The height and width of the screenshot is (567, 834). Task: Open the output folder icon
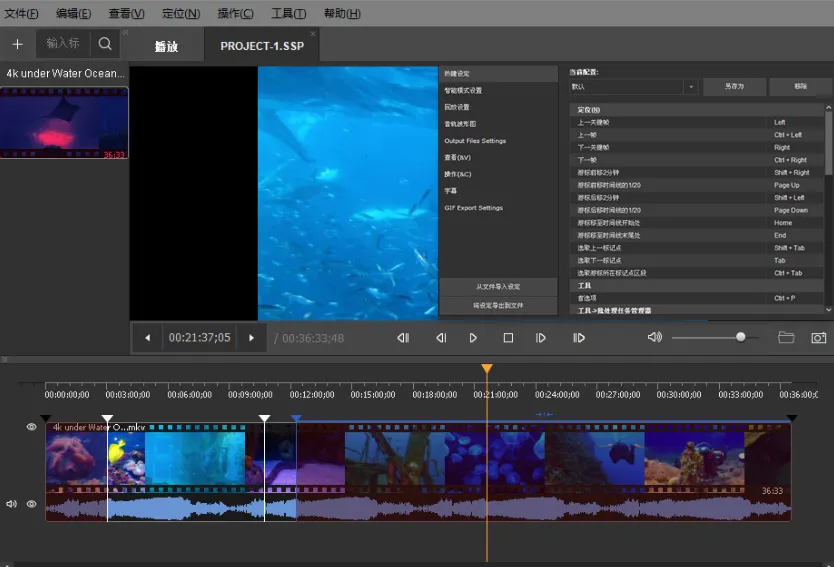[x=786, y=338]
